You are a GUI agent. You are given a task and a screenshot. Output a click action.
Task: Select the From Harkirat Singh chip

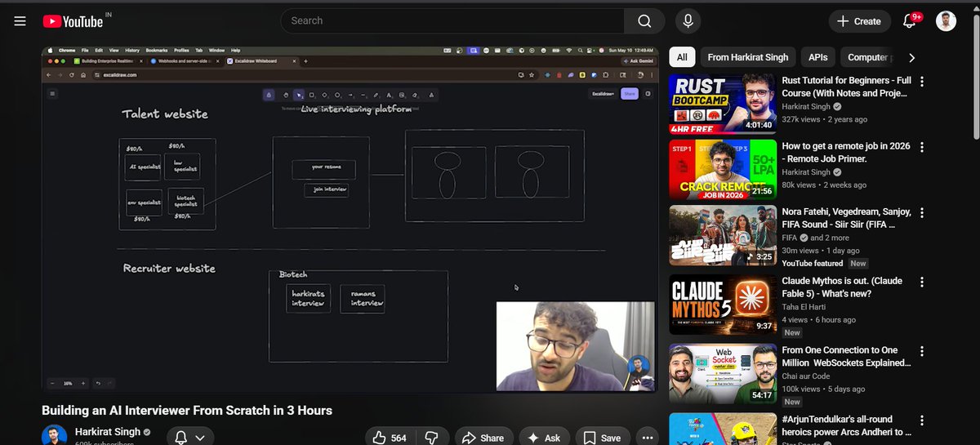pyautogui.click(x=748, y=57)
